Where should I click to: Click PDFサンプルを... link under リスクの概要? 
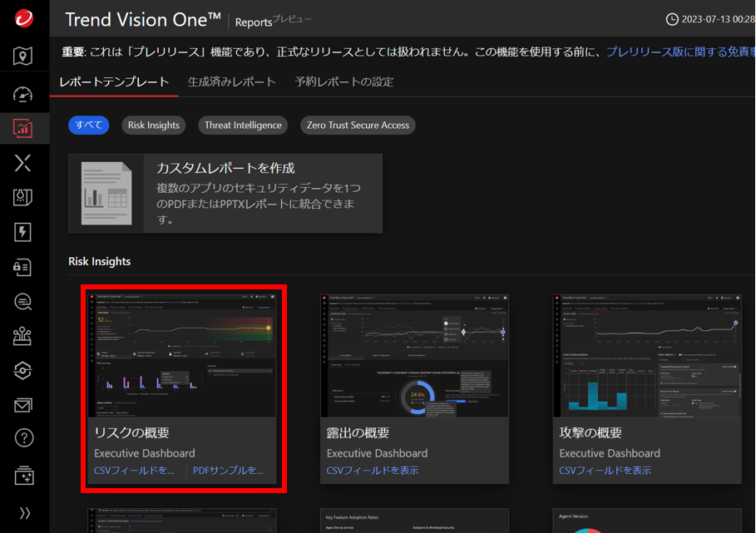(x=228, y=471)
